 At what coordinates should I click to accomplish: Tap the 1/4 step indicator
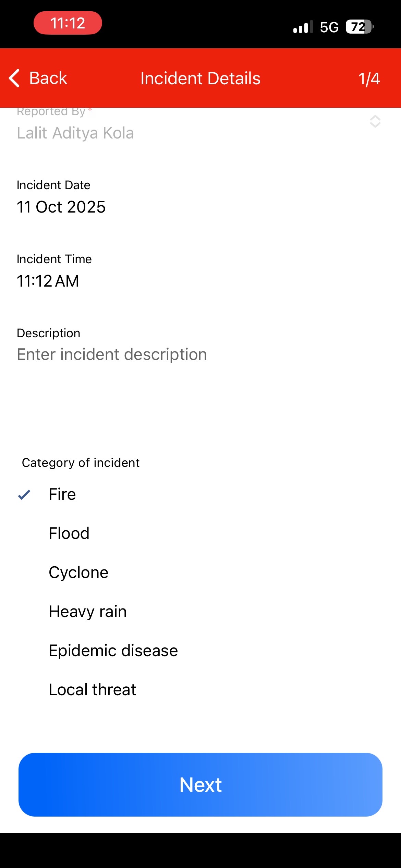[369, 79]
